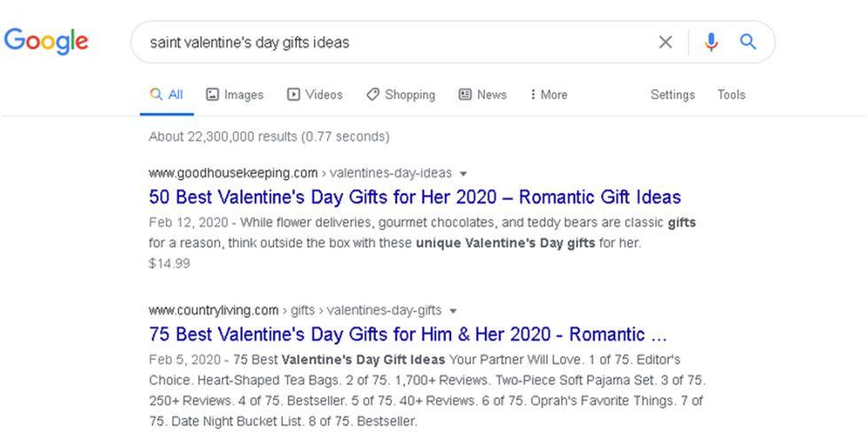Click the About 22,300,000 results text

tap(269, 136)
